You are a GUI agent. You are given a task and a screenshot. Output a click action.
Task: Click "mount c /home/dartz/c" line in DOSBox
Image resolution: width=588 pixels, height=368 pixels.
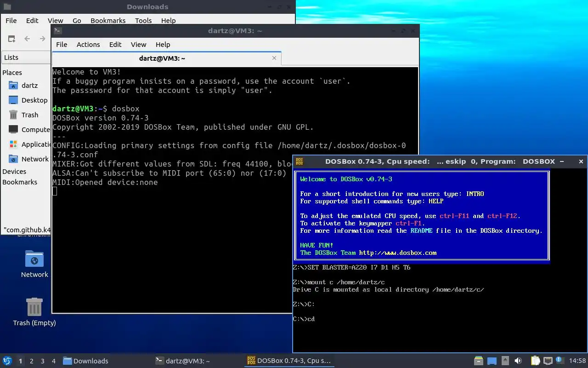coord(339,282)
